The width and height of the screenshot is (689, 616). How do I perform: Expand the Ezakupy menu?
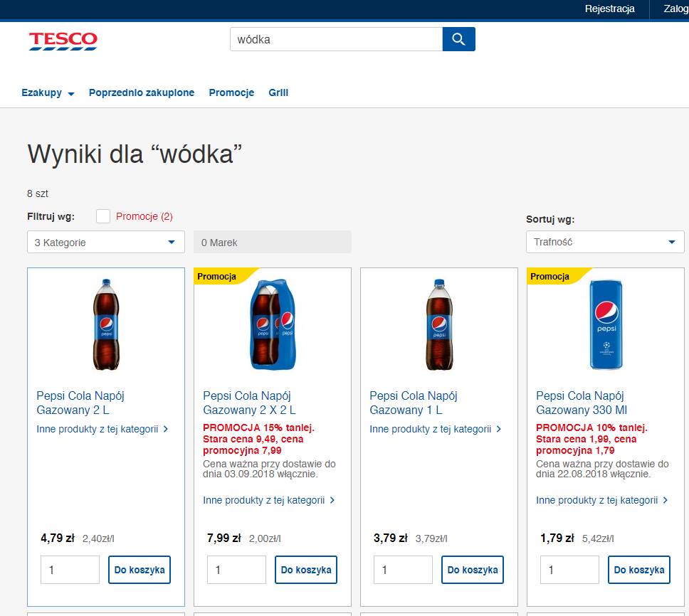pos(48,92)
